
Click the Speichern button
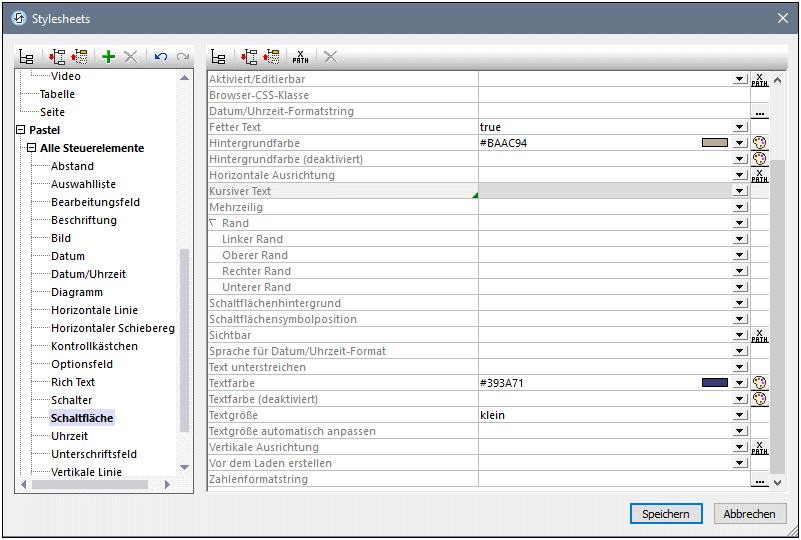coord(666,514)
